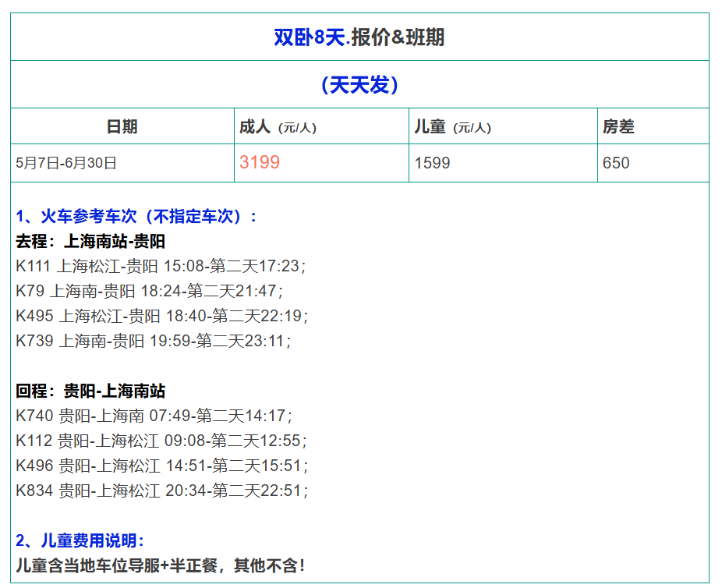Screen dimensions: 722x588
Task: Click the adult price 3199
Action: (x=259, y=162)
